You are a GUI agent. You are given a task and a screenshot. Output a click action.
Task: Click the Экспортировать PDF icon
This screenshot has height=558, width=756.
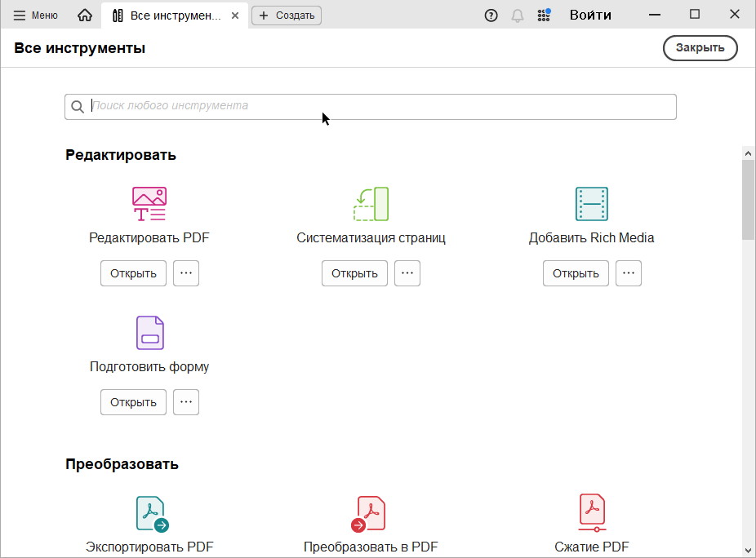[x=150, y=514]
